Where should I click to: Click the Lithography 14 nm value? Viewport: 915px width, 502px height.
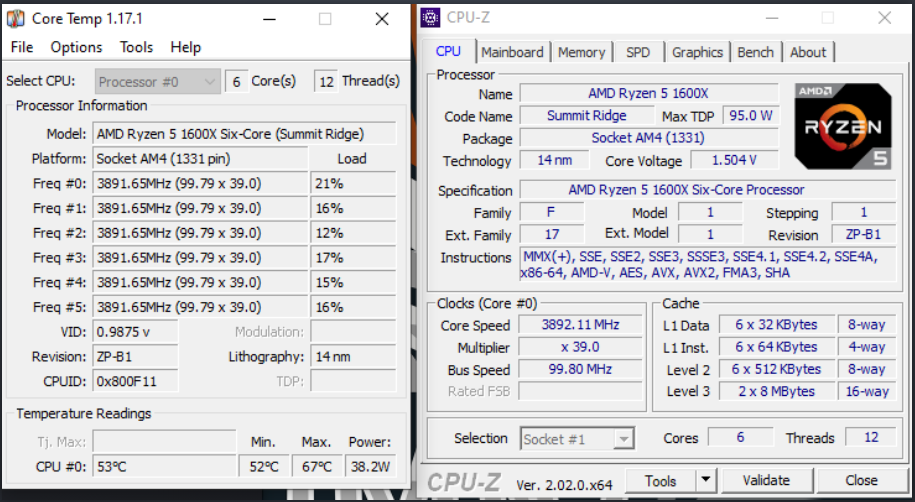point(353,357)
